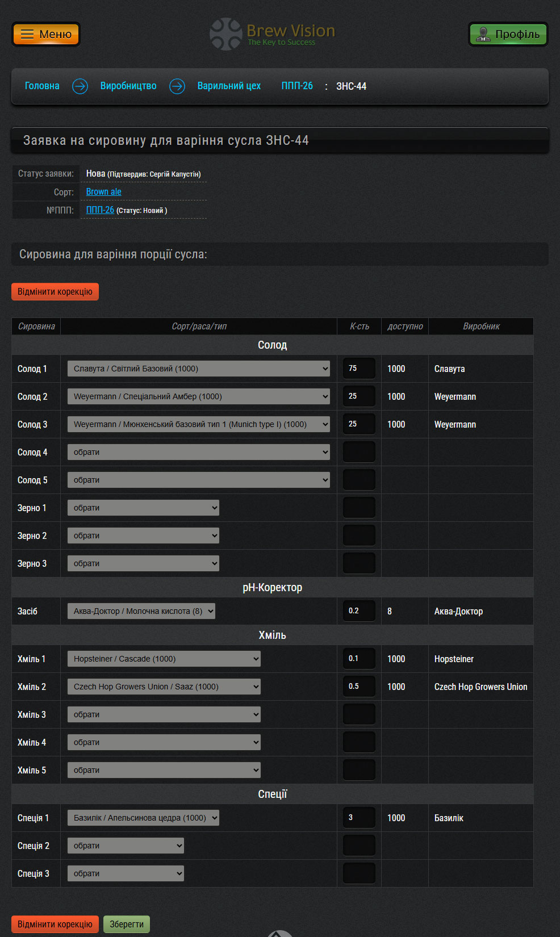The width and height of the screenshot is (560, 937).
Task: Expand the Солод 1 dropdown
Action: click(198, 369)
